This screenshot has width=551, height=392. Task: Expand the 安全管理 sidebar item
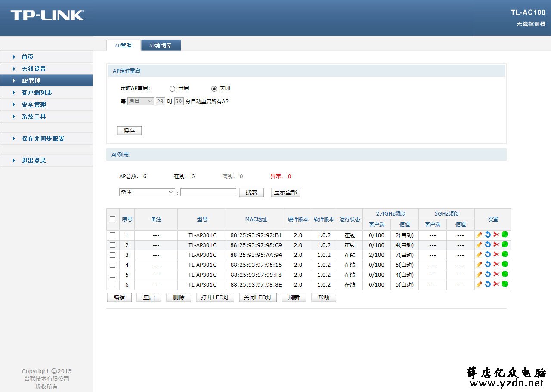(x=46, y=105)
